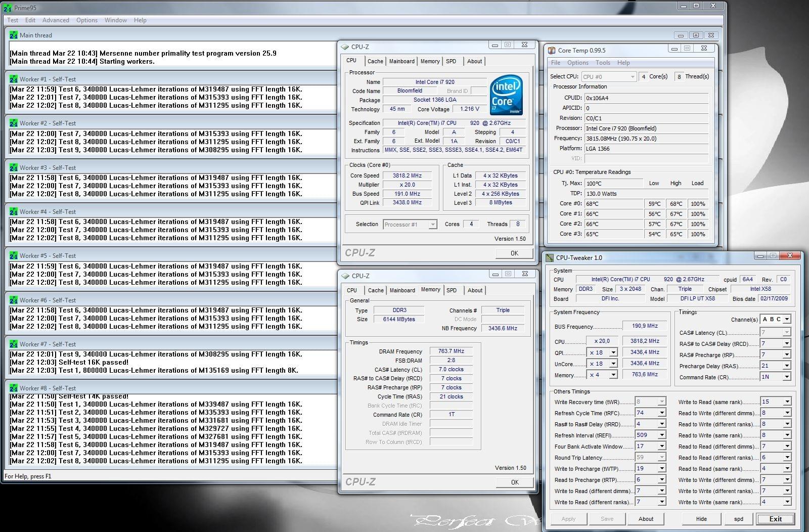Click the Worker #8 Self-Test window icon
809x532 pixels.
point(14,388)
